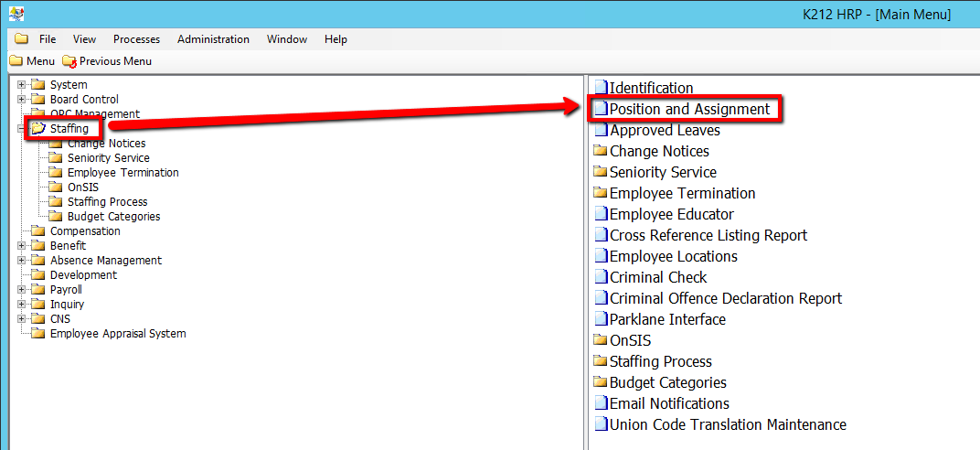Screen dimensions: 980x450
Task: Select Employee Appraisal System in tree
Action: pyautogui.click(x=117, y=334)
